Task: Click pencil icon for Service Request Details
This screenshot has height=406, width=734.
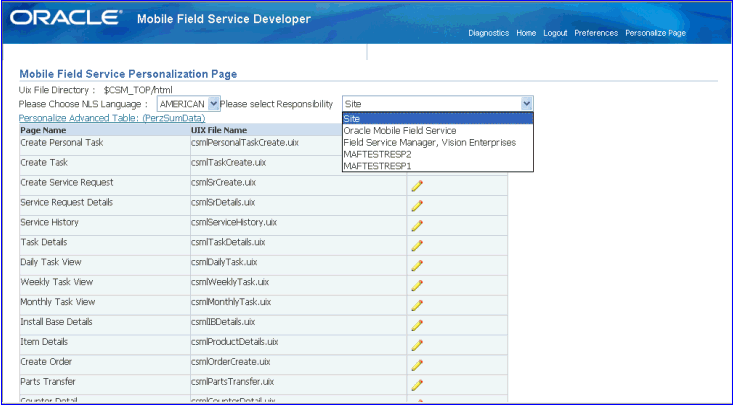Action: [x=417, y=206]
